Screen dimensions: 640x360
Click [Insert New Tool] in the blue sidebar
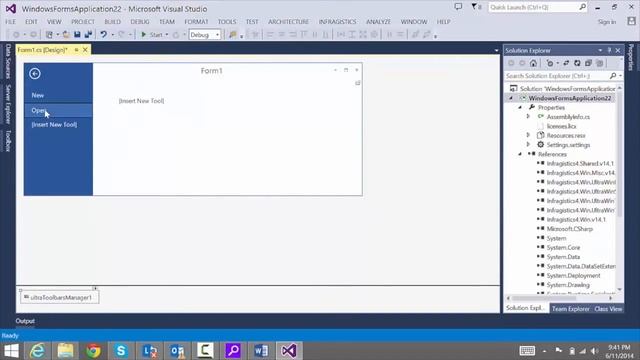pos(54,124)
